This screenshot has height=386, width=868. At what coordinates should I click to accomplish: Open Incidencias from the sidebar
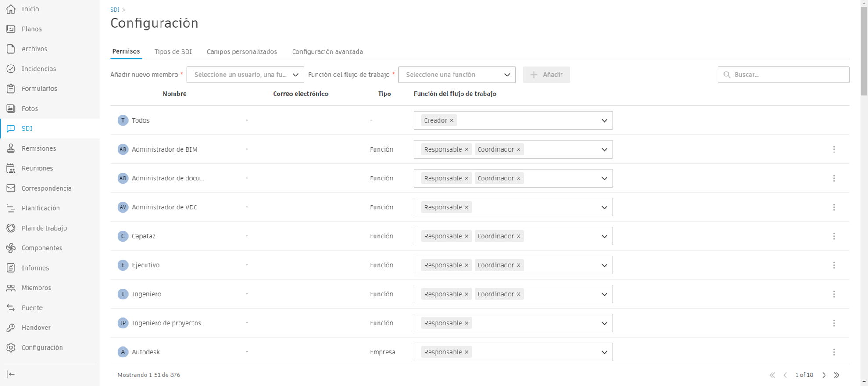pos(39,69)
